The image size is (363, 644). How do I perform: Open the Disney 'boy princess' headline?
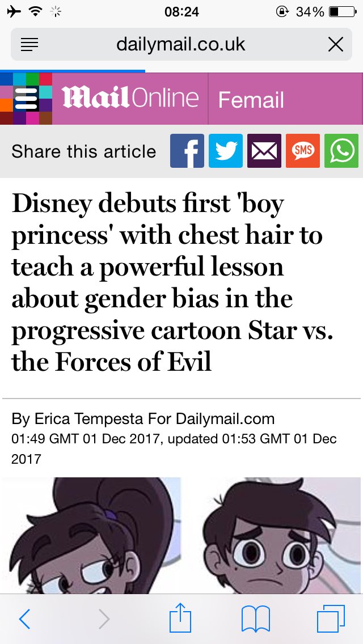(172, 283)
